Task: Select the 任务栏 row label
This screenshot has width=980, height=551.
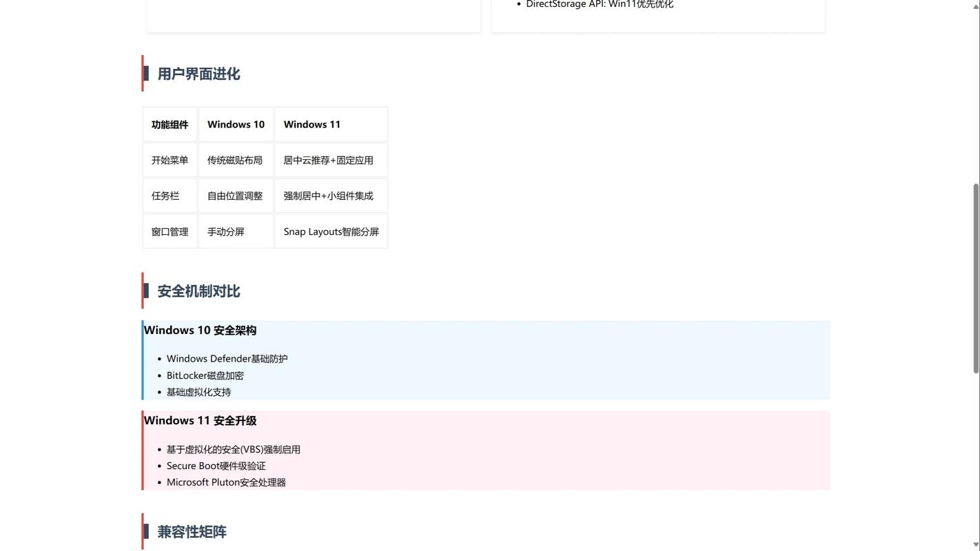Action: point(165,195)
